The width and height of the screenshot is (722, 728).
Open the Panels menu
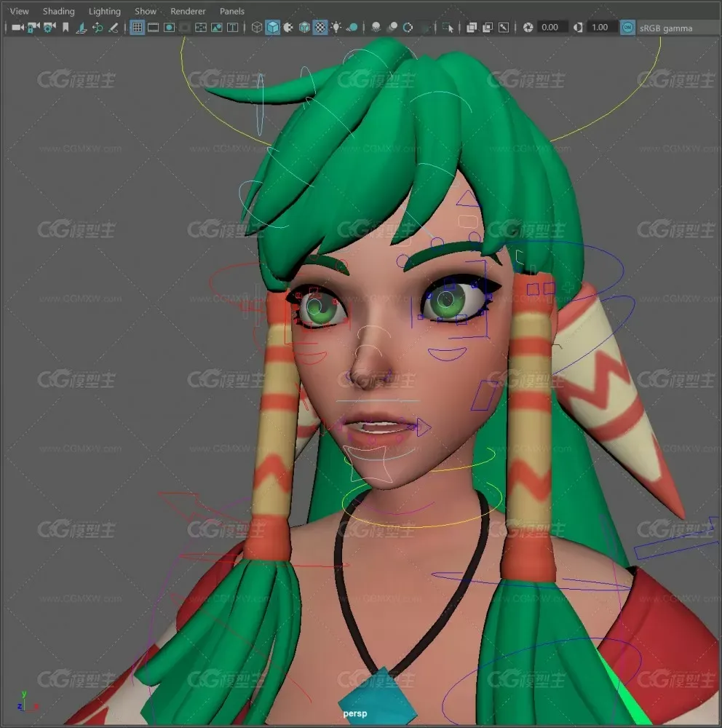231,11
